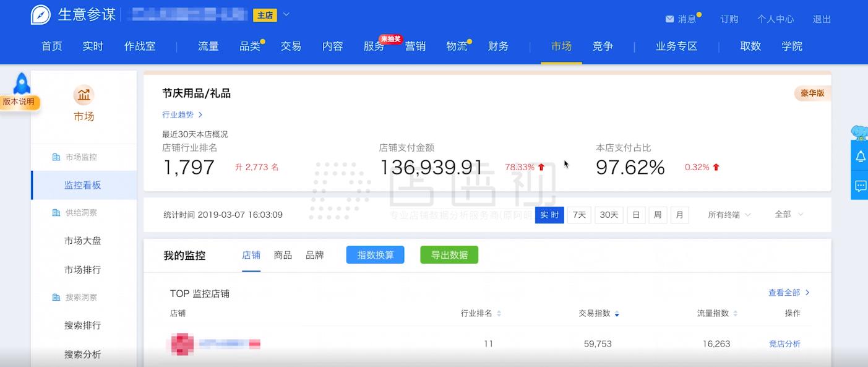Open the chat bubble icon on right edge

point(860,186)
